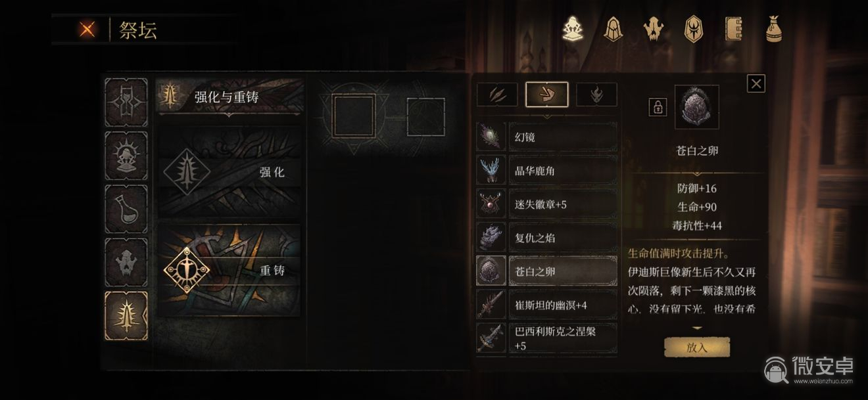Expand description with the down arrow above 放入

point(697,328)
